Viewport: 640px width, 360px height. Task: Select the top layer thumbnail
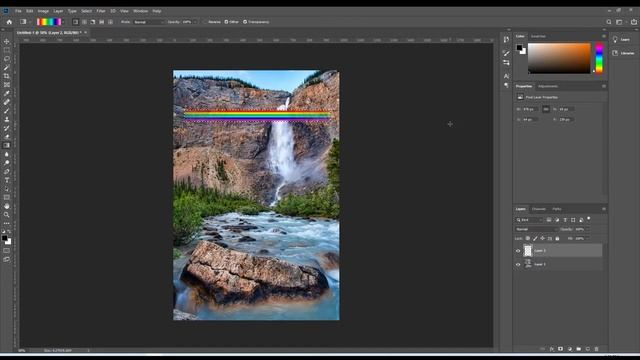coord(528,251)
